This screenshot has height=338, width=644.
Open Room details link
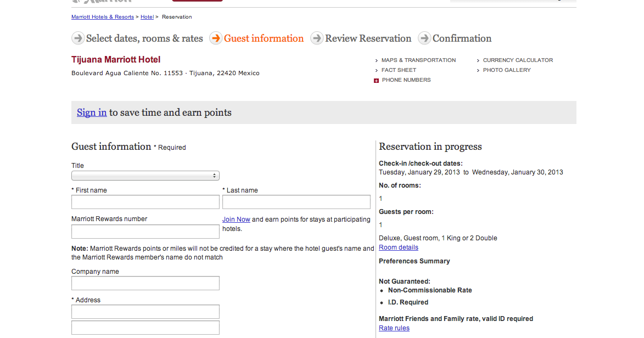point(399,247)
